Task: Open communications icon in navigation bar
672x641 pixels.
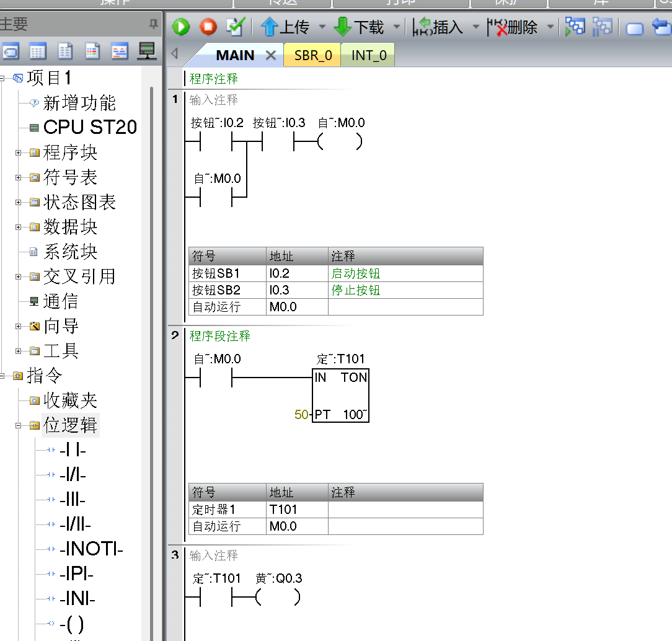Action: pyautogui.click(x=146, y=51)
